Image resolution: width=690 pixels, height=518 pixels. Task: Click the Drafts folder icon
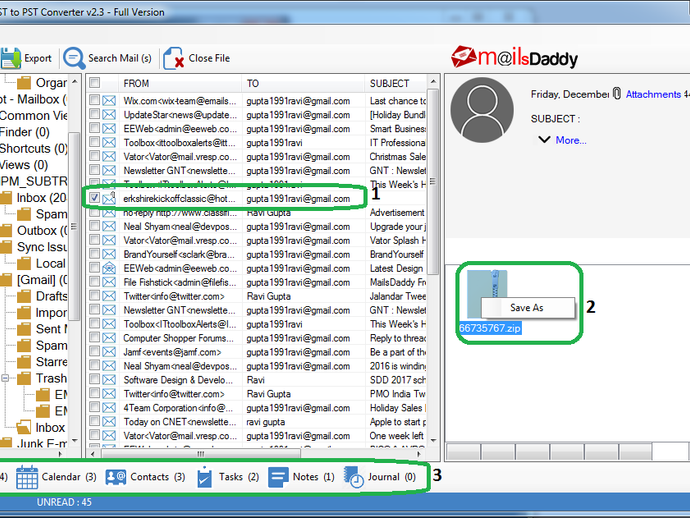click(24, 296)
